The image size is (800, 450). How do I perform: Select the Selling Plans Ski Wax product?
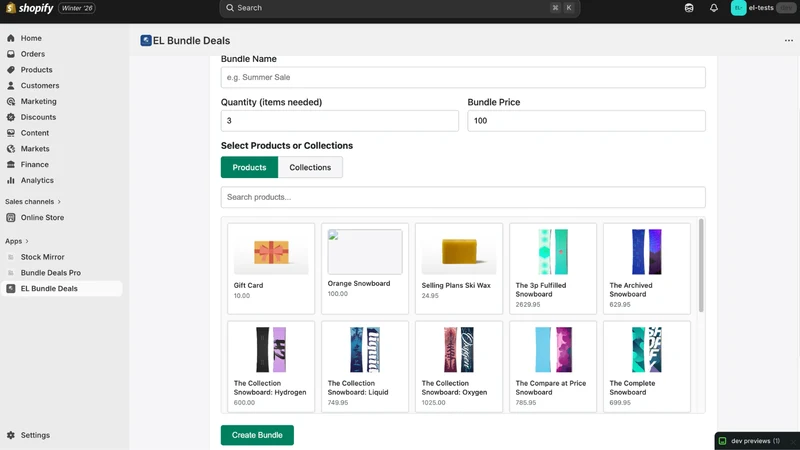tap(459, 268)
